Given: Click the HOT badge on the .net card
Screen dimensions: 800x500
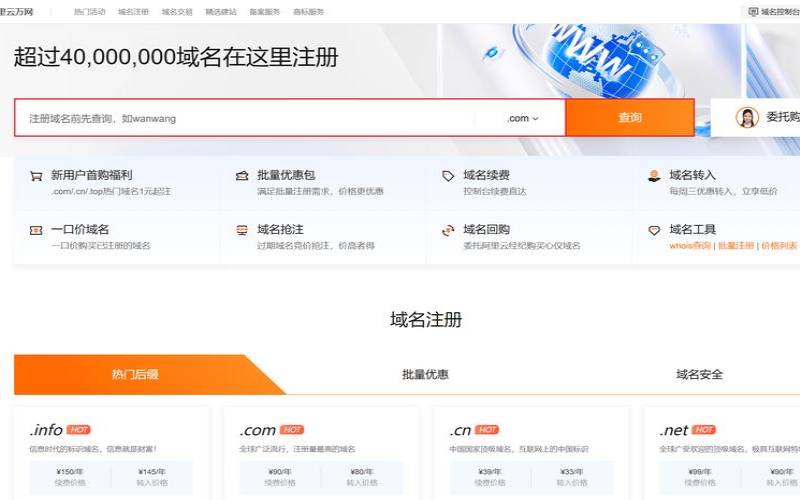Looking at the screenshot, I should 704,430.
